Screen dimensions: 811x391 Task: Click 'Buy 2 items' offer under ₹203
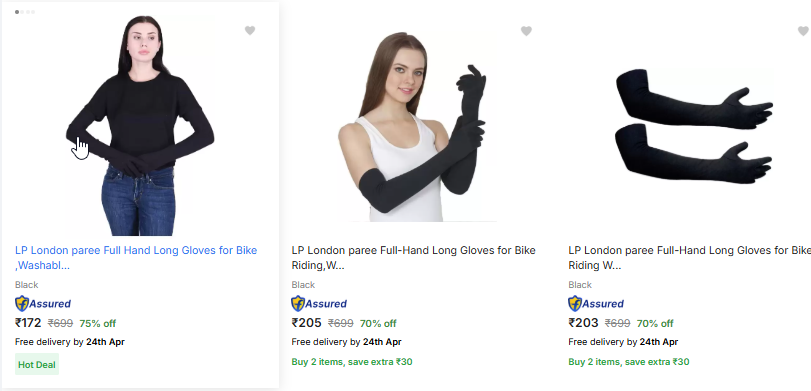[629, 362]
